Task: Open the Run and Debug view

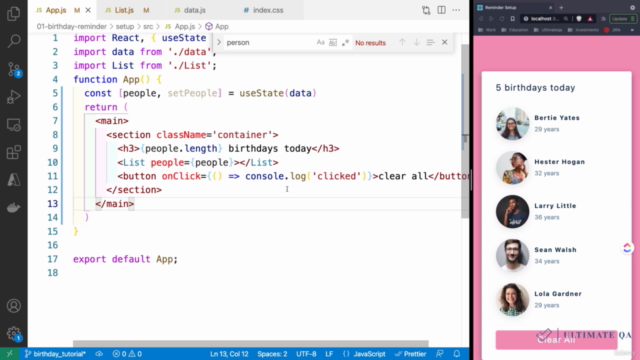Action: 13,97
